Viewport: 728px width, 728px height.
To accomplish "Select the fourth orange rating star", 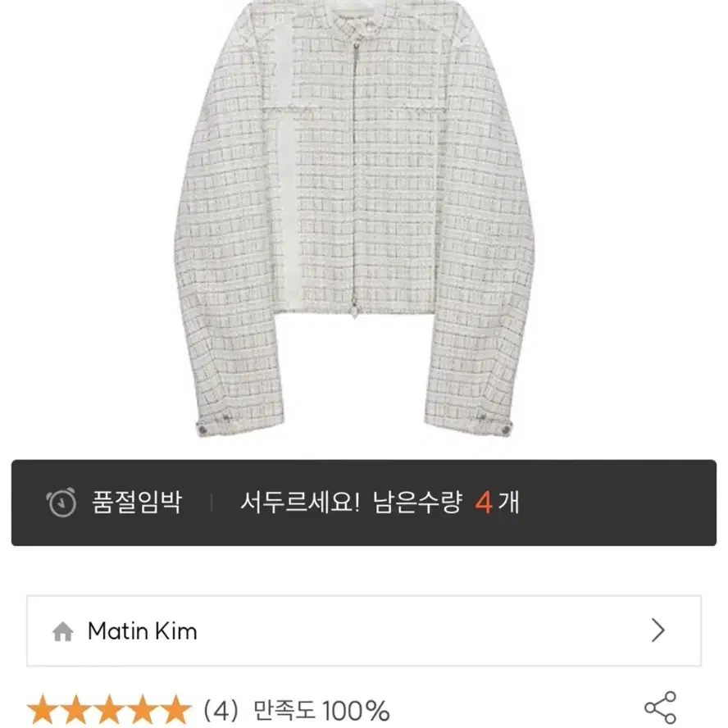I will pos(142,710).
